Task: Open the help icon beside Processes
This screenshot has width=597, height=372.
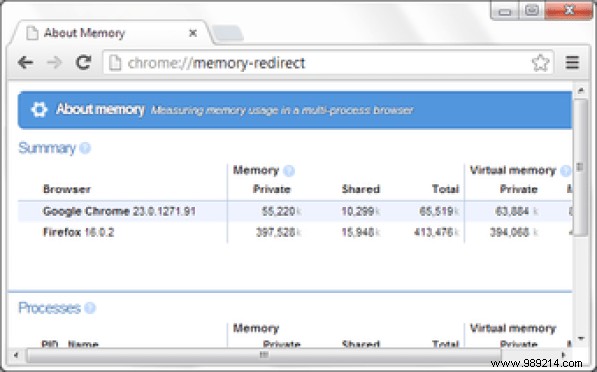Action: 90,308
